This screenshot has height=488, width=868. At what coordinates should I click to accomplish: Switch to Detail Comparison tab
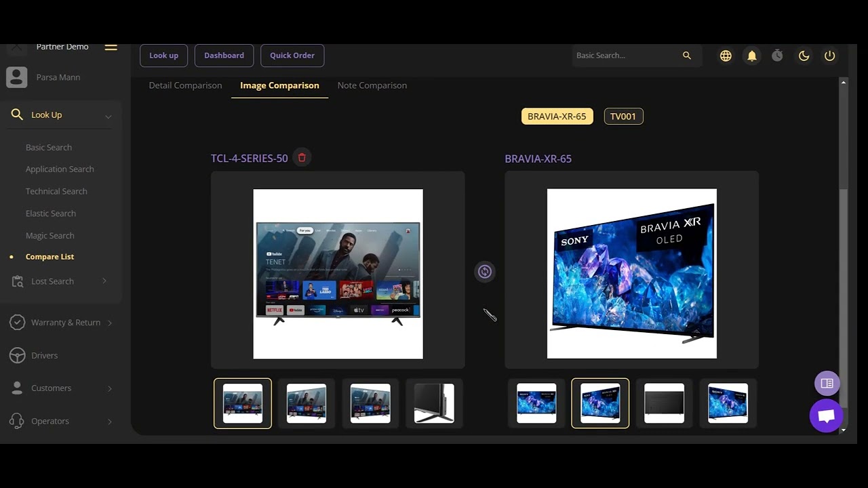coord(185,85)
